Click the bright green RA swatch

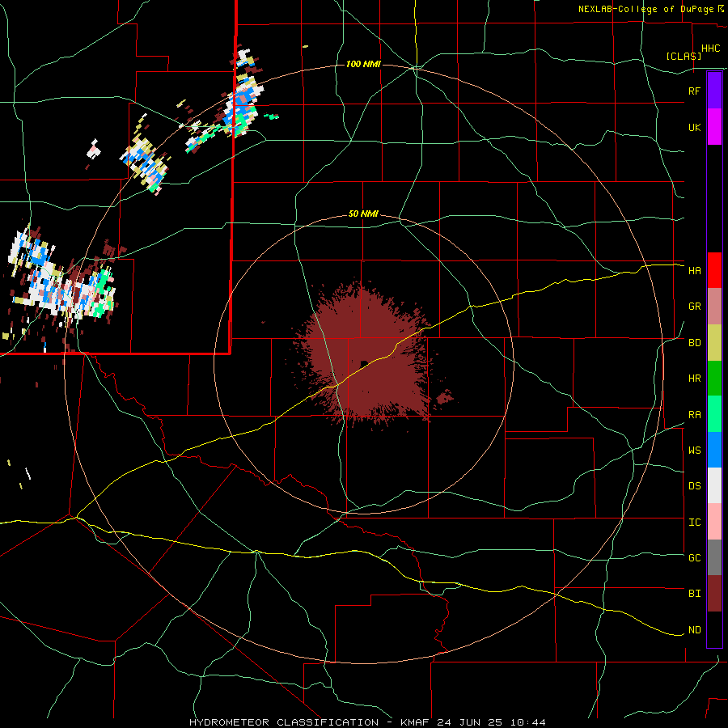point(714,414)
